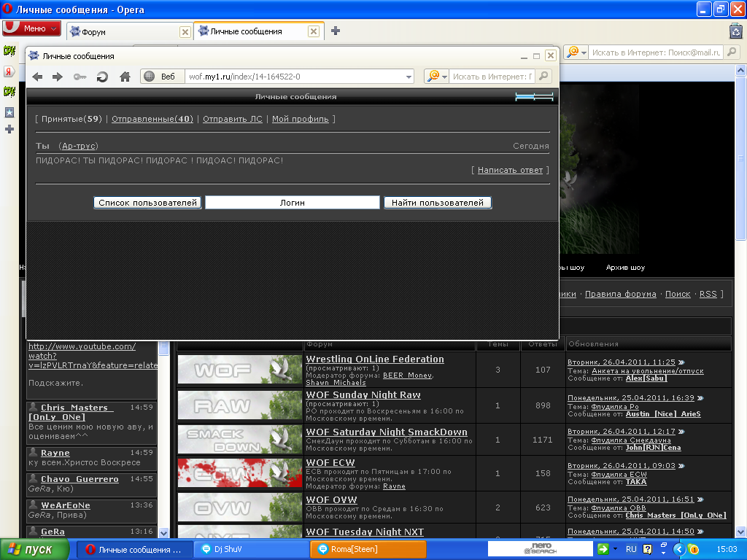
Task: Focus the main window Поиск@mail.ru search field
Action: (656, 52)
